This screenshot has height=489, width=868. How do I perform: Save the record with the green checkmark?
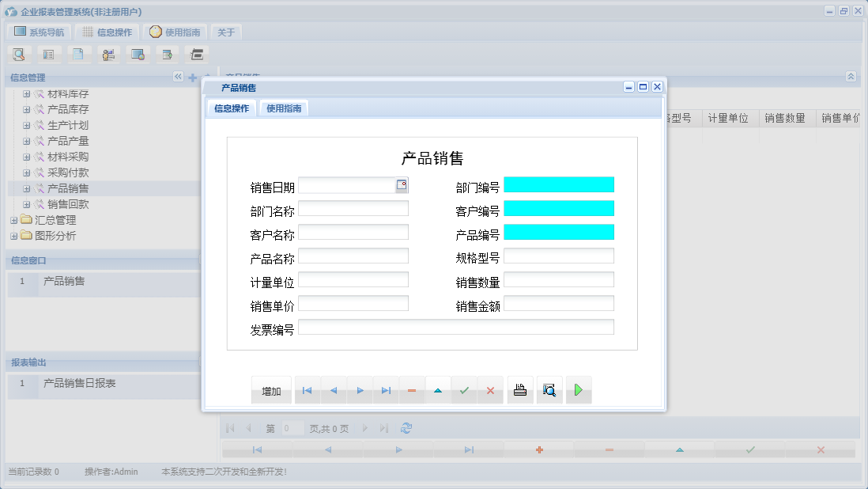click(x=464, y=389)
